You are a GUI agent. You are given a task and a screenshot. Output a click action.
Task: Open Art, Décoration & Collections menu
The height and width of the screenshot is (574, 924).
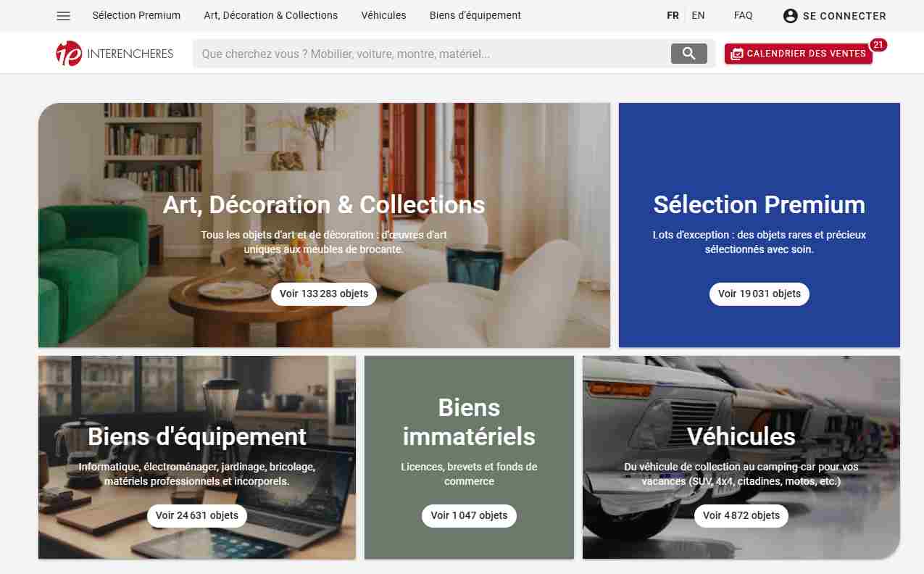tap(271, 15)
